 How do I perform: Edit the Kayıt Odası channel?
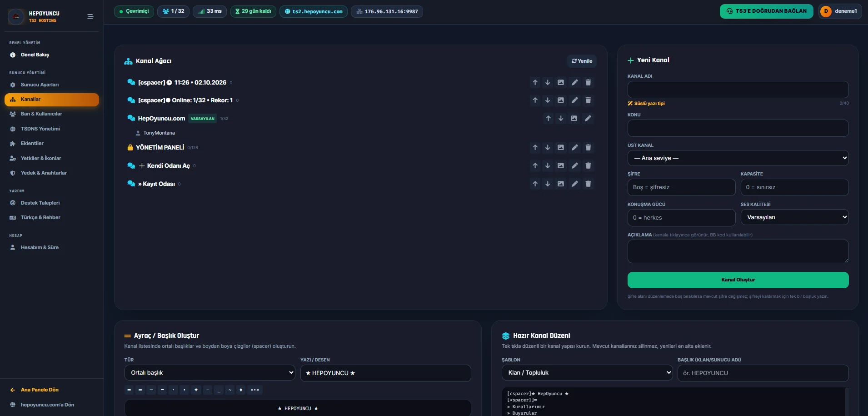click(575, 184)
